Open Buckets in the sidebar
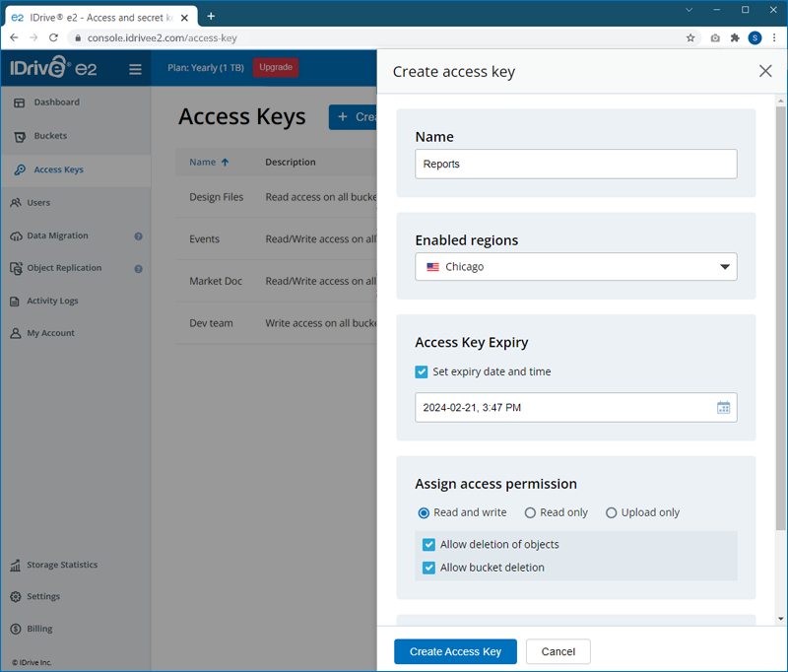 click(50, 136)
